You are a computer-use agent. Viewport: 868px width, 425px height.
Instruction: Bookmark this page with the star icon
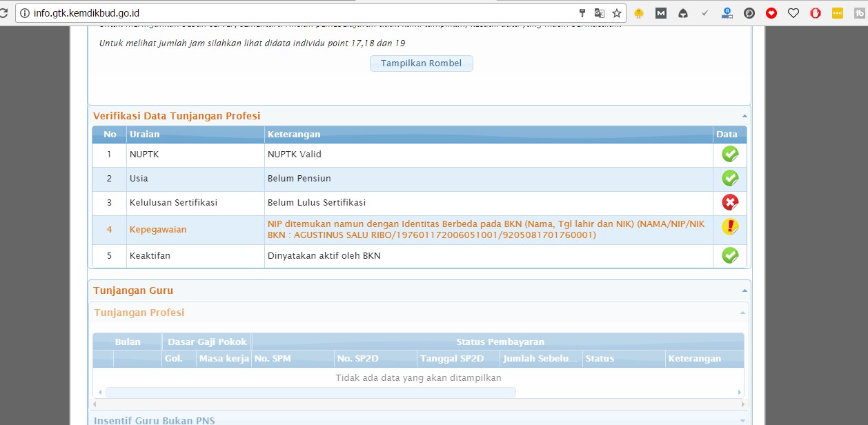[617, 12]
